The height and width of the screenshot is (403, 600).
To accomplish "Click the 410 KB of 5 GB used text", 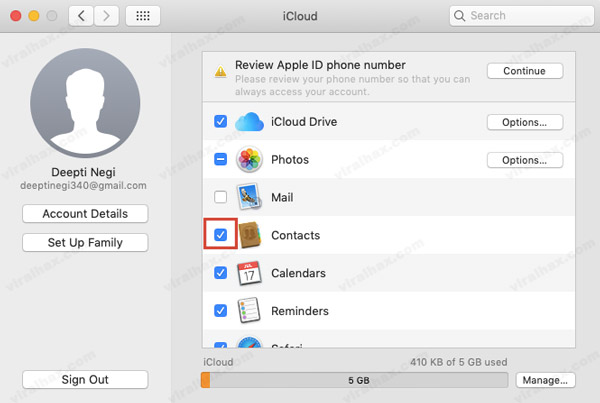I will (x=458, y=362).
